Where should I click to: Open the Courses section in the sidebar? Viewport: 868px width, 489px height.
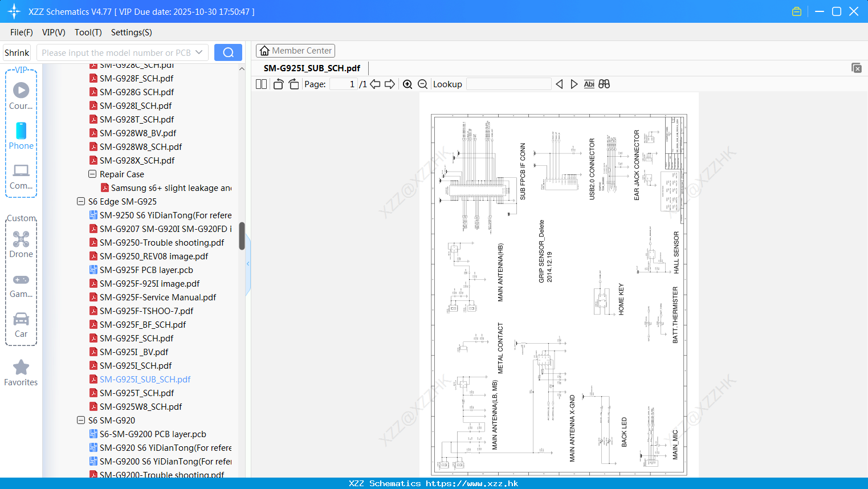click(x=21, y=96)
